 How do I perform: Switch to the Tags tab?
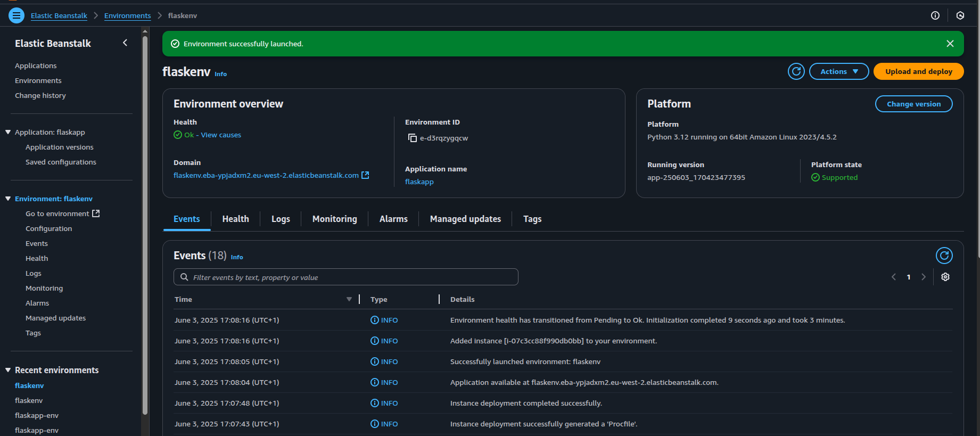[x=532, y=219]
